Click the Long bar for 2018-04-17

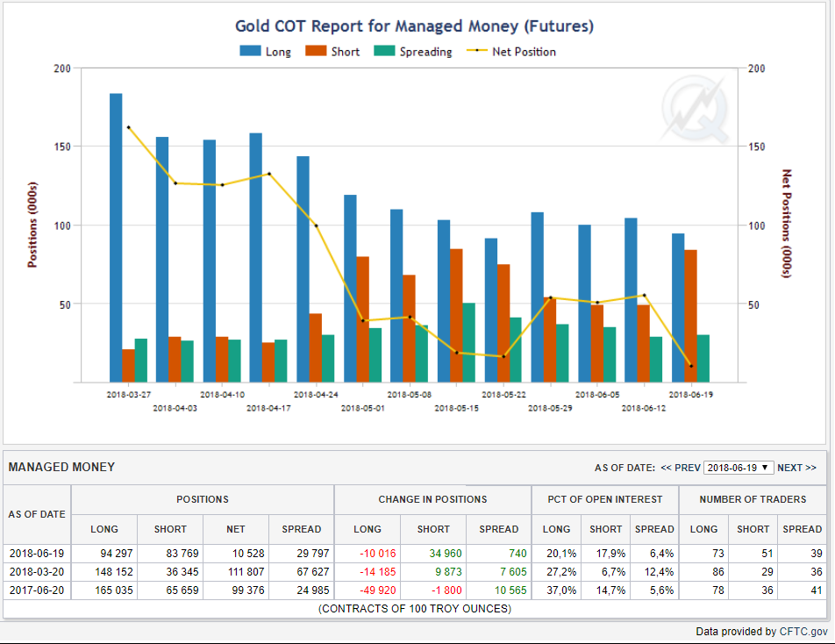click(255, 258)
